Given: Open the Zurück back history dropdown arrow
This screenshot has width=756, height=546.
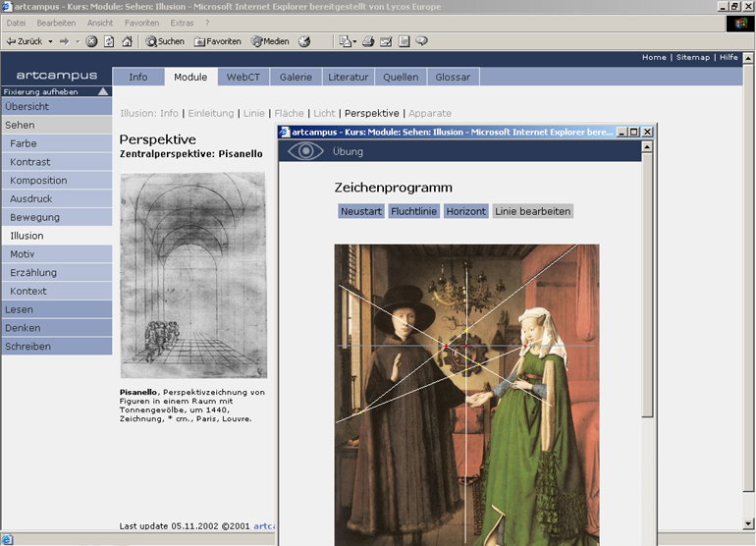Looking at the screenshot, I should (50, 41).
